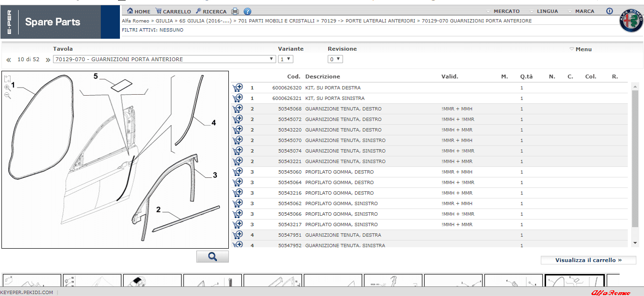644x296 pixels.
Task: Add part 50545070 to cart
Action: (237, 140)
